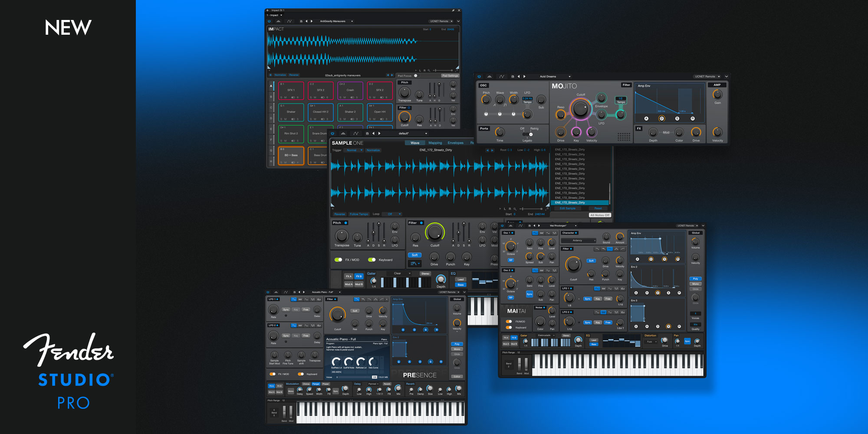Open the AntiGravity Maneuvers preset dropdown

352,21
